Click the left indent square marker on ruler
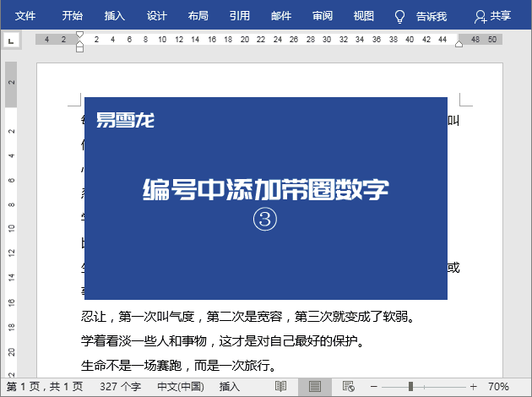Screen dimensions: 532x397 (x=79, y=50)
